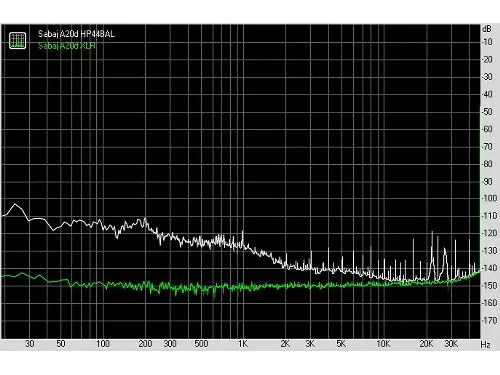Click the spectrum analyzer icon in the corner

pos(17,41)
